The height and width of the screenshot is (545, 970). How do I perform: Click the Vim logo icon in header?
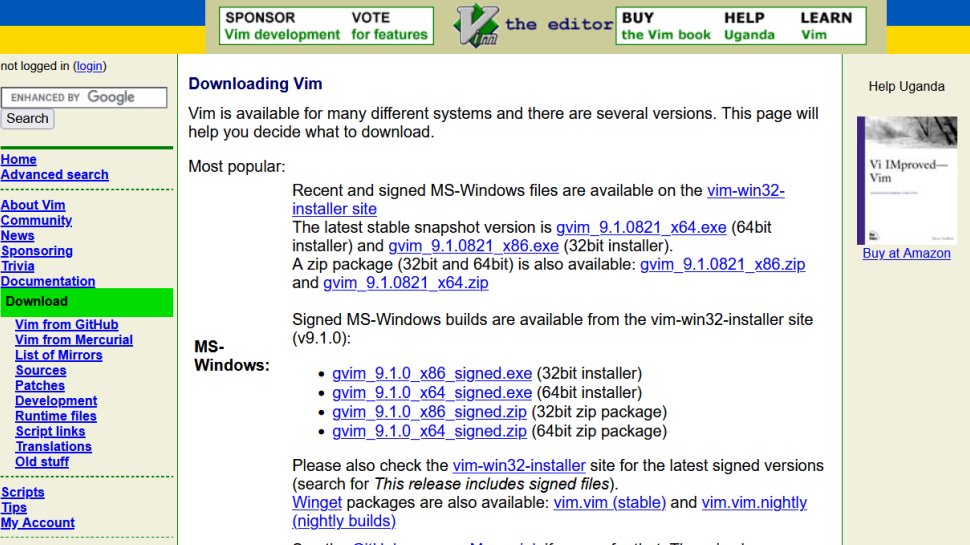pyautogui.click(x=475, y=25)
